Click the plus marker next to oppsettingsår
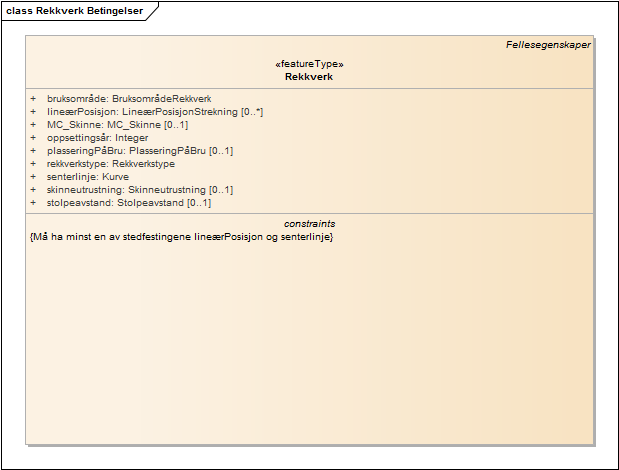The image size is (619, 470). coord(33,138)
